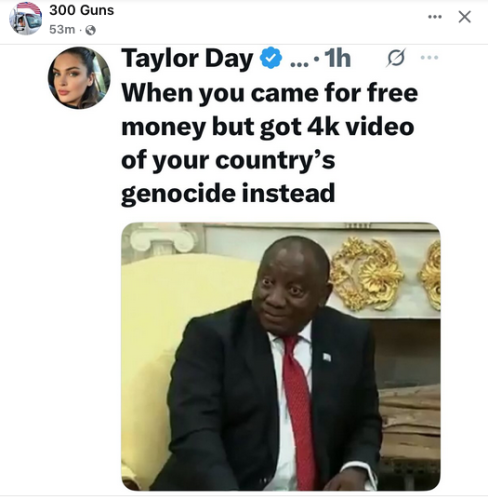This screenshot has width=488, height=500.
Task: Click the gold ornament in the photo
Action: (x=367, y=273)
